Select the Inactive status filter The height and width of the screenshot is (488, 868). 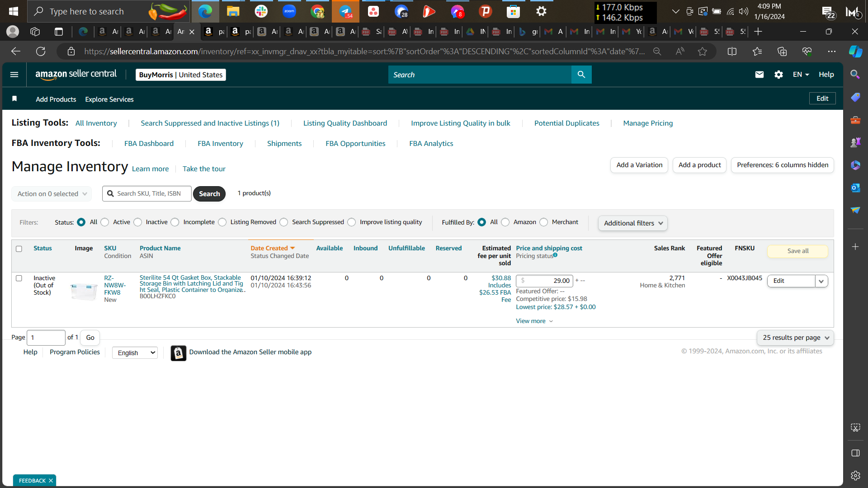[x=138, y=222]
